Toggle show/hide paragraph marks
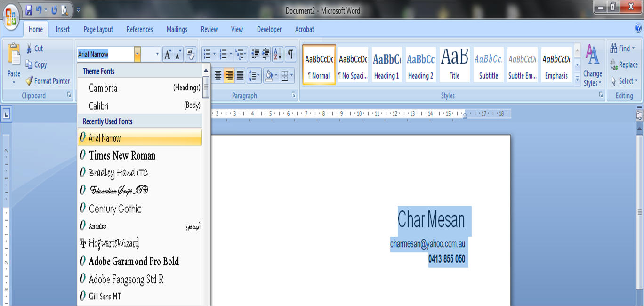Screen dimensions: 644x306 [x=290, y=55]
